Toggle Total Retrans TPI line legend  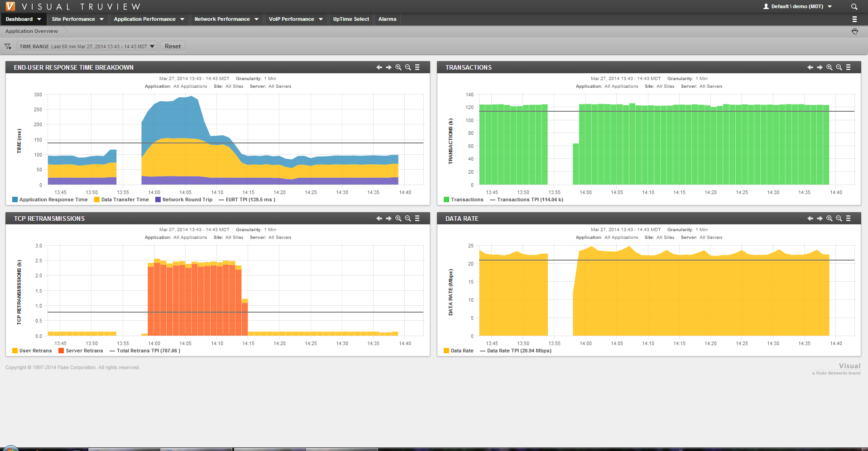point(145,351)
